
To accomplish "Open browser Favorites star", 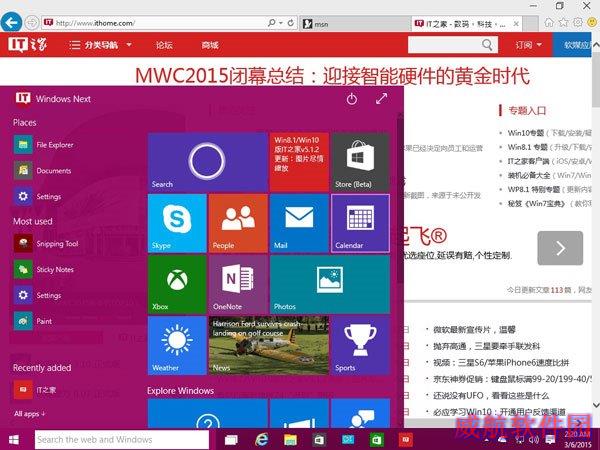I will coord(563,22).
